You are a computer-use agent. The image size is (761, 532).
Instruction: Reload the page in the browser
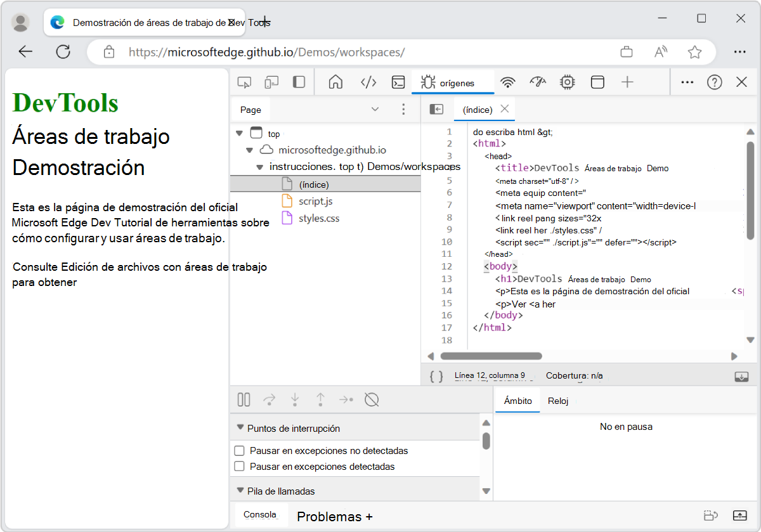click(x=63, y=51)
